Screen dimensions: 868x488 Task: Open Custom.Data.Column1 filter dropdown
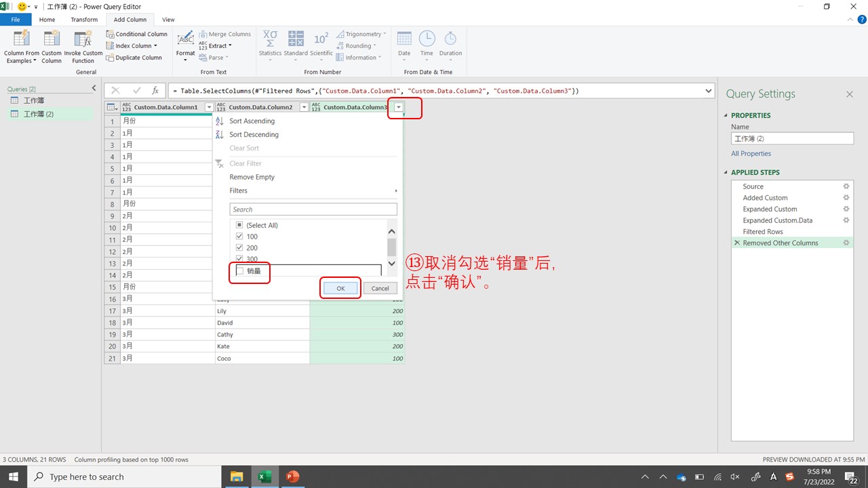(x=209, y=107)
